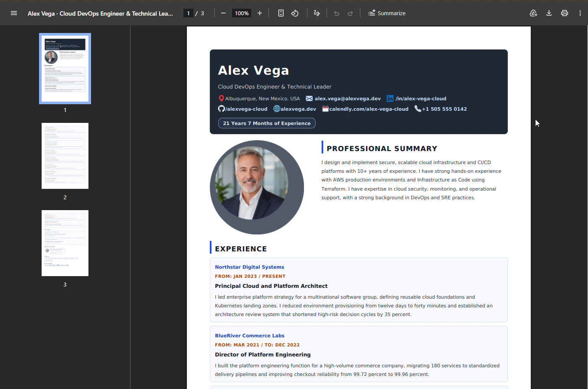Click the calendar icon beside calendly link

[x=326, y=109]
